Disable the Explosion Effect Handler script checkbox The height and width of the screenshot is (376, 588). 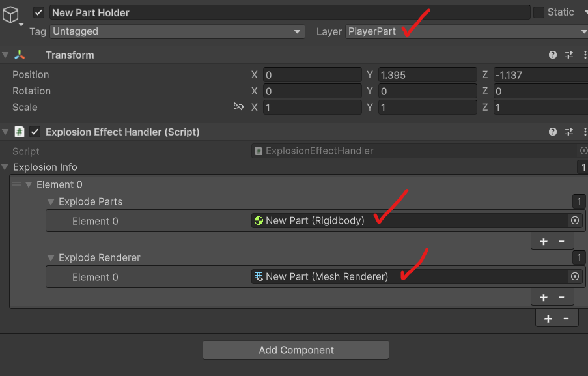35,132
